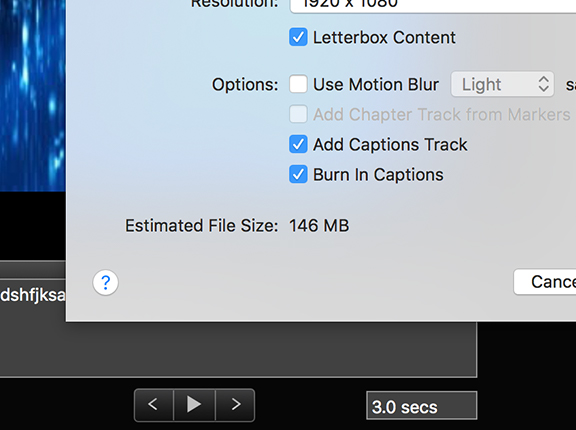Click the 3.0 secs duration field

(x=421, y=406)
